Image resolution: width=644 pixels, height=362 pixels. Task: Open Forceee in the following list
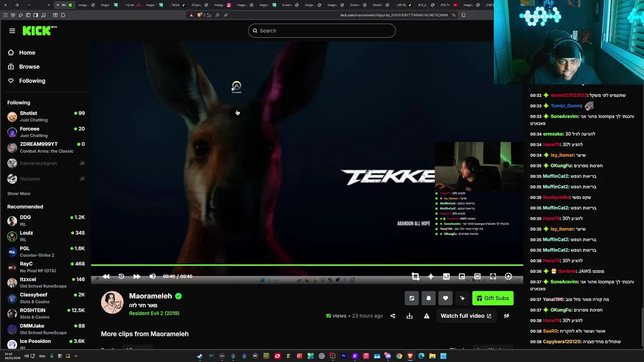[x=46, y=132]
